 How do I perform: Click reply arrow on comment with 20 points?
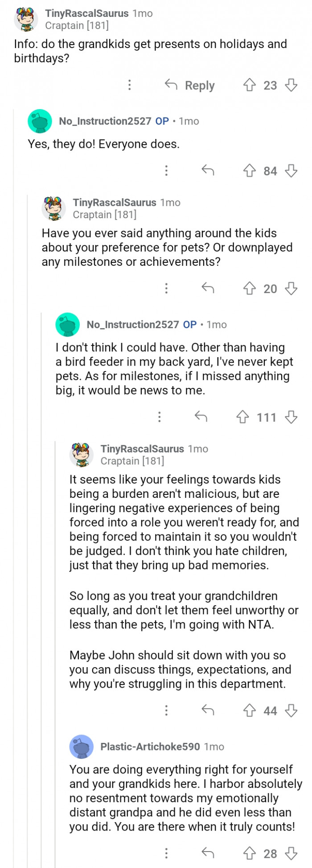pos(208,288)
